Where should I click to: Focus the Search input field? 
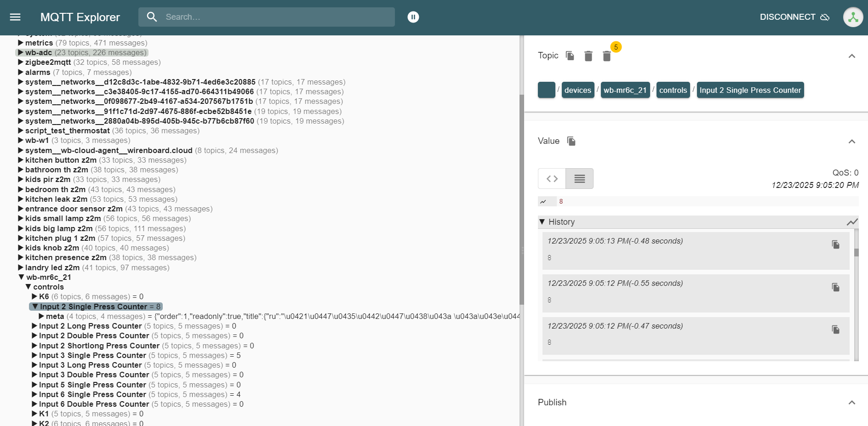(276, 17)
